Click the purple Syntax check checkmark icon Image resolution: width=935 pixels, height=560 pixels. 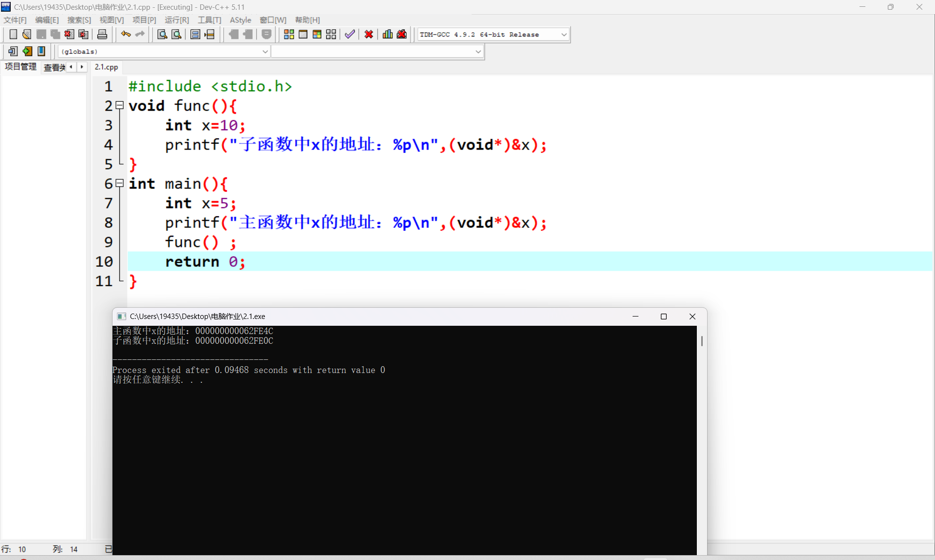pos(349,34)
